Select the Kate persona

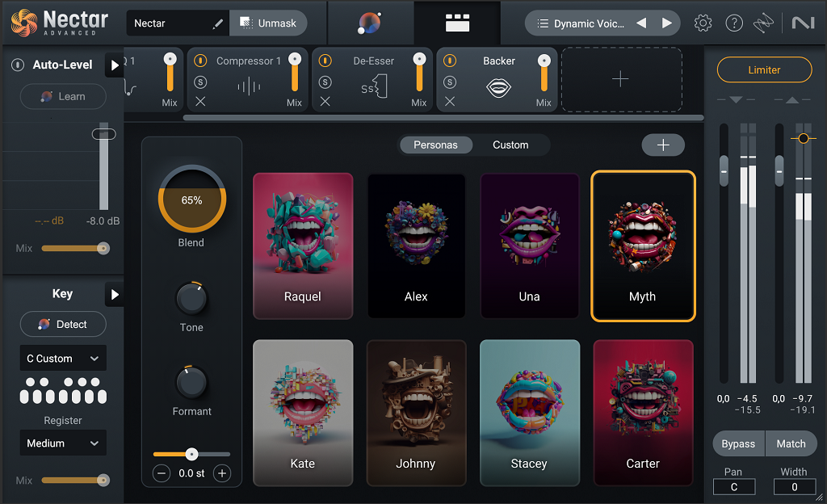[303, 413]
